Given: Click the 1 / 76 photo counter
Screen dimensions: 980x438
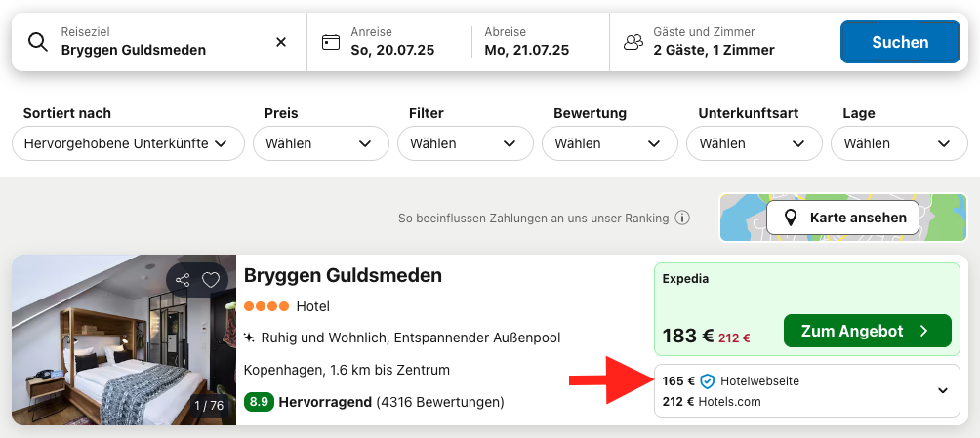Looking at the screenshot, I should [209, 406].
